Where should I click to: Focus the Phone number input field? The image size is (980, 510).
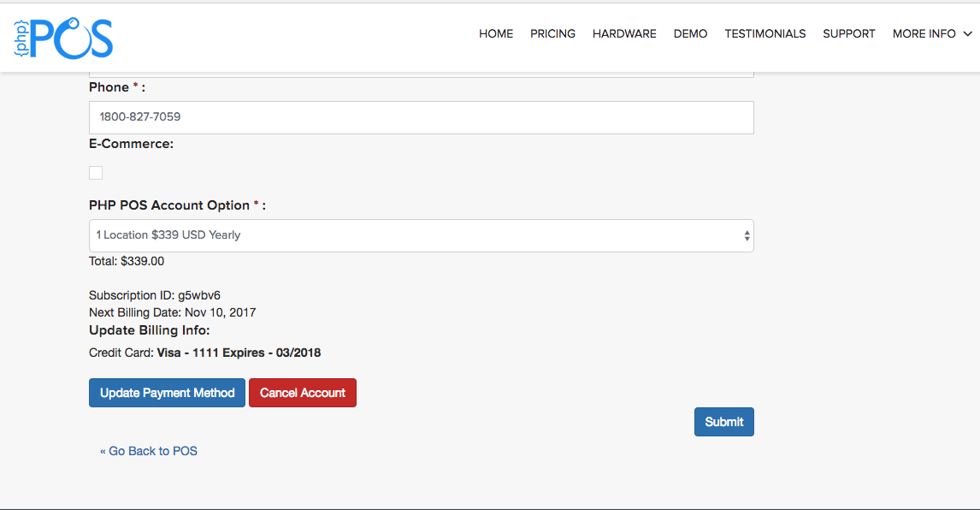tap(421, 117)
